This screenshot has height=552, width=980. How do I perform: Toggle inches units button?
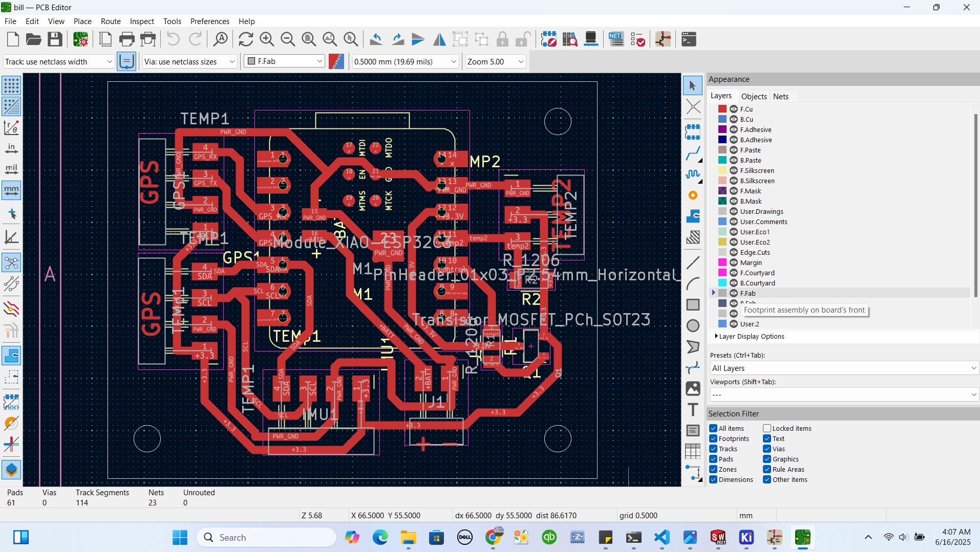coord(11,148)
